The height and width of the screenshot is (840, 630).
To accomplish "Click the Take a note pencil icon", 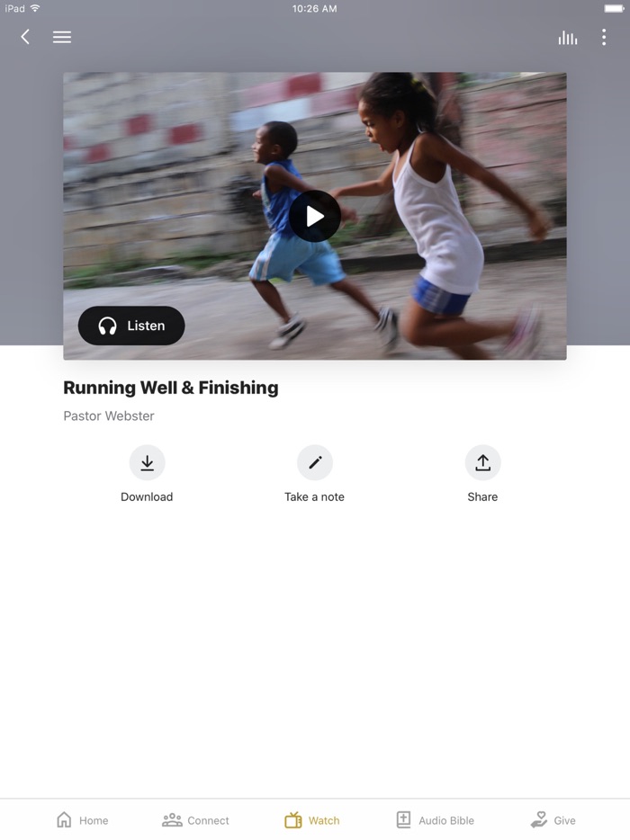I will (315, 462).
